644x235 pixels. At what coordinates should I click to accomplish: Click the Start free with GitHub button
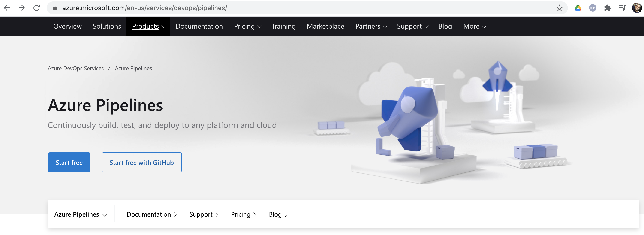(141, 163)
